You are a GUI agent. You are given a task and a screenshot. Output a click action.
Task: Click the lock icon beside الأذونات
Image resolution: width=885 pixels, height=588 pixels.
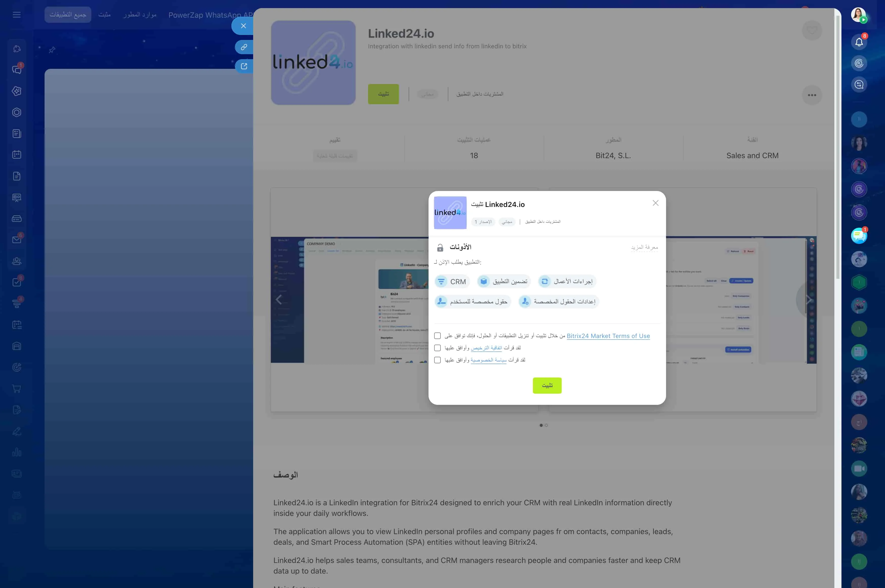coord(440,247)
